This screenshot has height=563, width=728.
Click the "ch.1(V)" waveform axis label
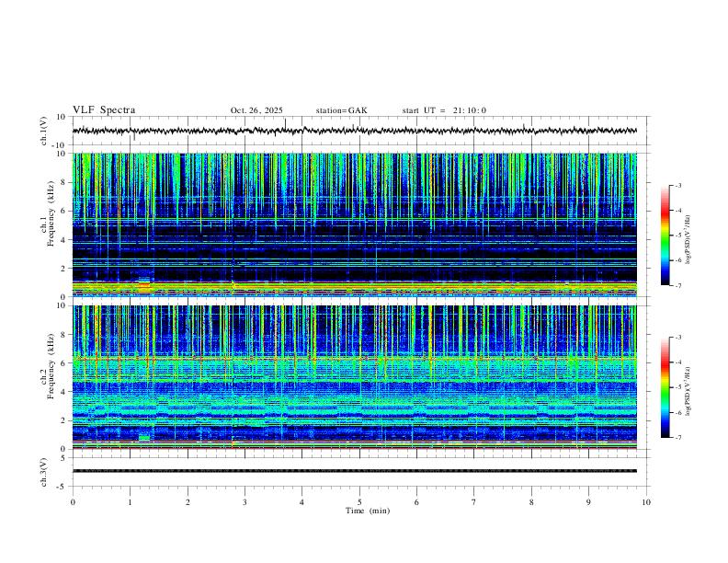(44, 131)
